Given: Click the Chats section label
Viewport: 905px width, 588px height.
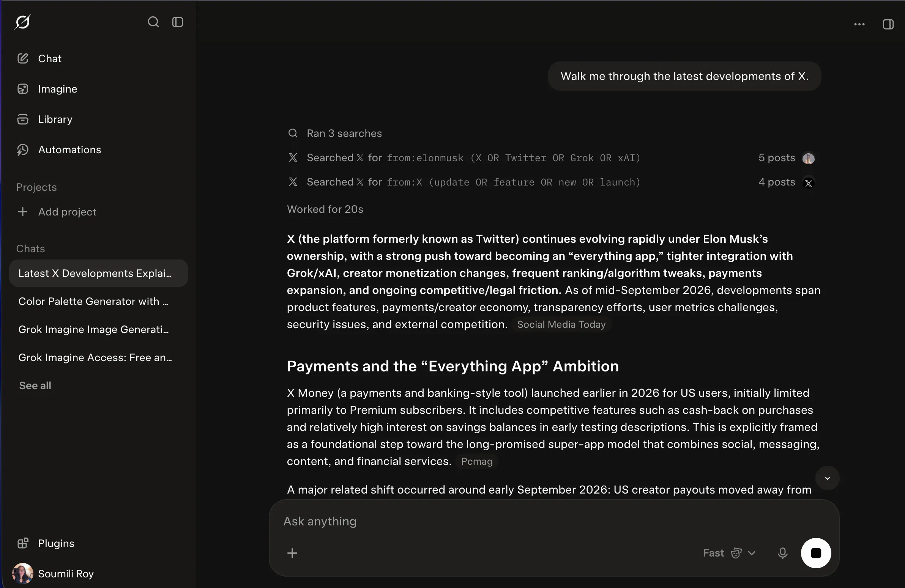Looking at the screenshot, I should (30, 248).
